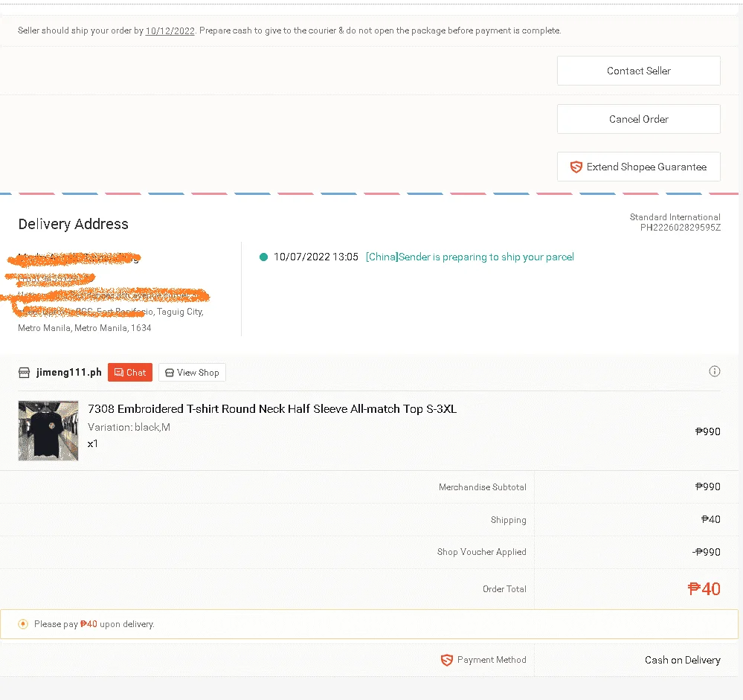743x700 pixels.
Task: Click the Shopee shield icon beside Payment Method
Action: point(446,660)
